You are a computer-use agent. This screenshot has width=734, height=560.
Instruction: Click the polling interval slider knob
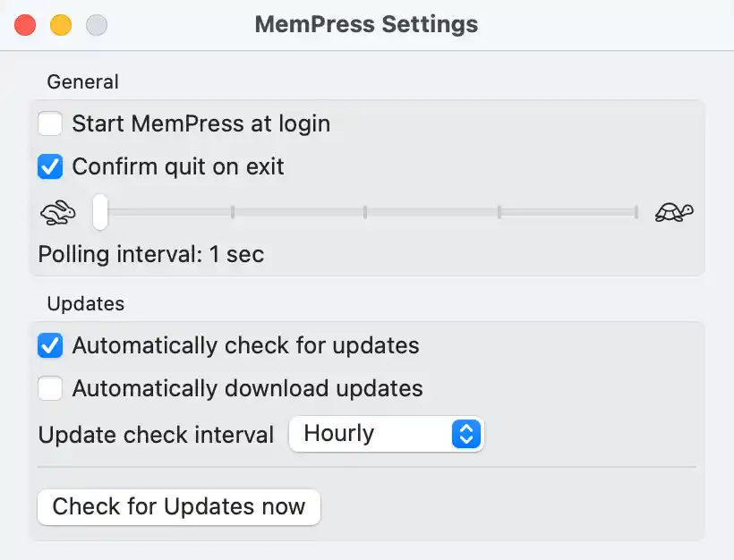pos(99,212)
